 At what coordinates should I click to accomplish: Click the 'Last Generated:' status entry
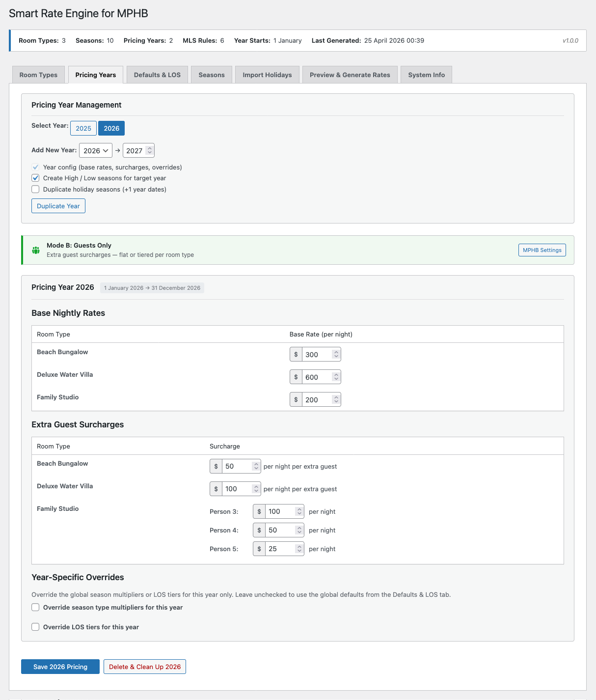pos(368,41)
